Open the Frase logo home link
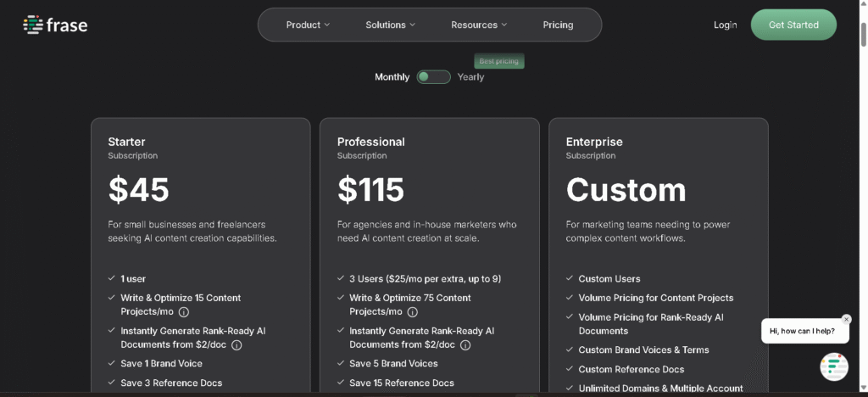868x397 pixels. tap(55, 25)
